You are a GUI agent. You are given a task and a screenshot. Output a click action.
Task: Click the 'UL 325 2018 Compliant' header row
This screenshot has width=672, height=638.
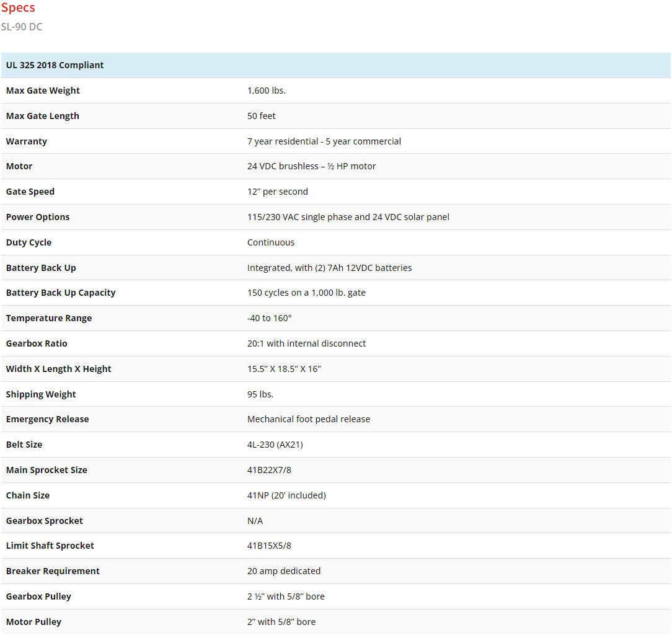point(335,65)
